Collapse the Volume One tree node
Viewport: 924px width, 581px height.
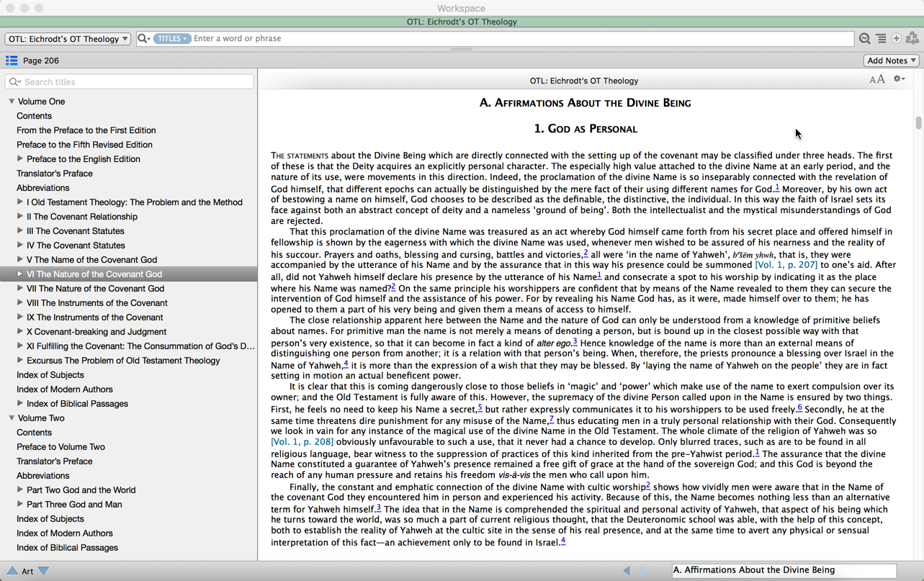coord(12,102)
